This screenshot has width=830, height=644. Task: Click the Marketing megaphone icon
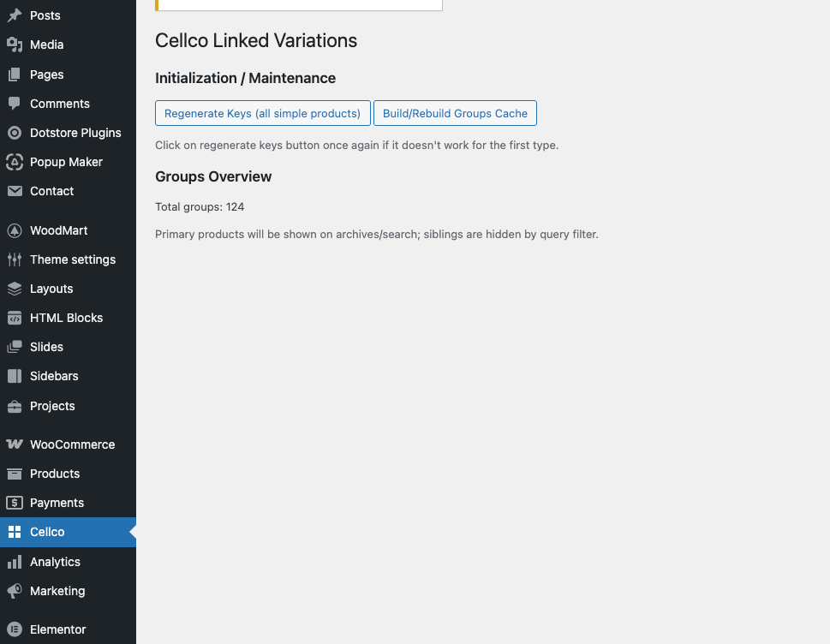[x=15, y=591]
